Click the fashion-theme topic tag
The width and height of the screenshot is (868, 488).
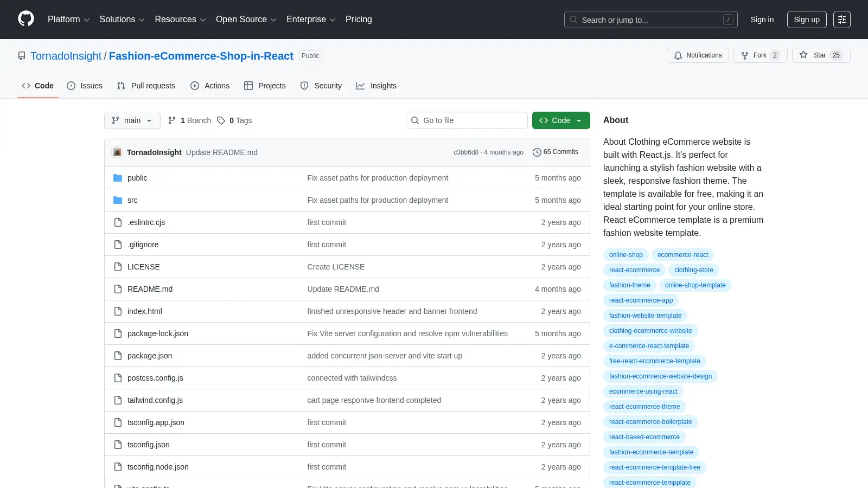[x=630, y=285]
